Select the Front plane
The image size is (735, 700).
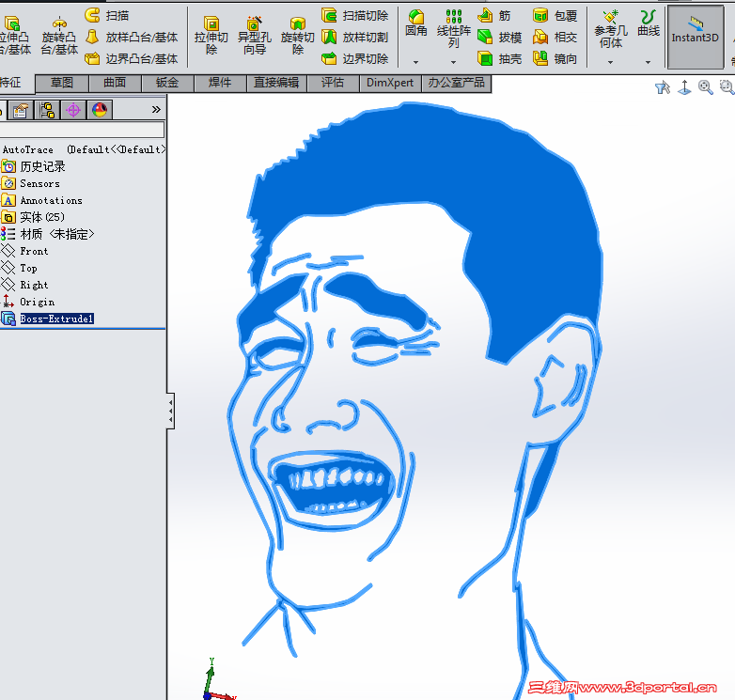coord(25,251)
